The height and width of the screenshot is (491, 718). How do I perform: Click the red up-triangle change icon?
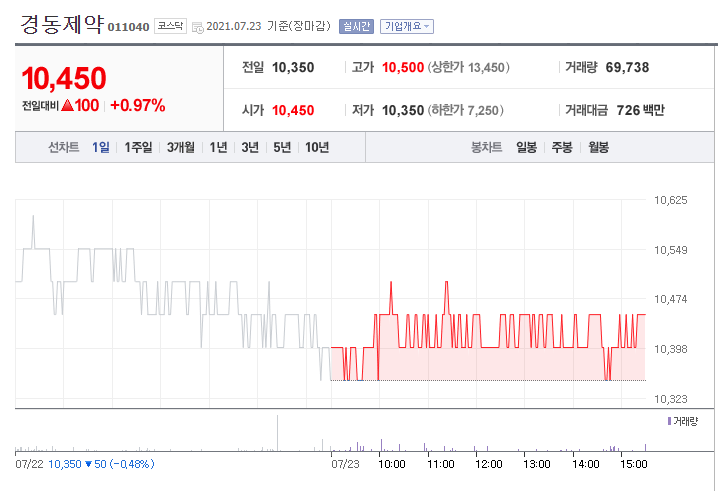point(67,106)
